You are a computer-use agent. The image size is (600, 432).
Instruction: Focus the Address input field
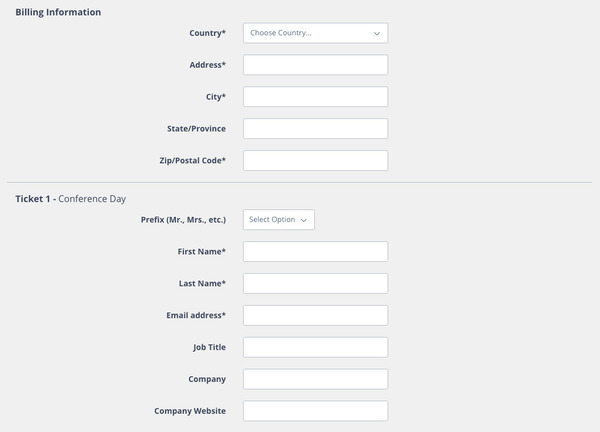click(x=315, y=65)
